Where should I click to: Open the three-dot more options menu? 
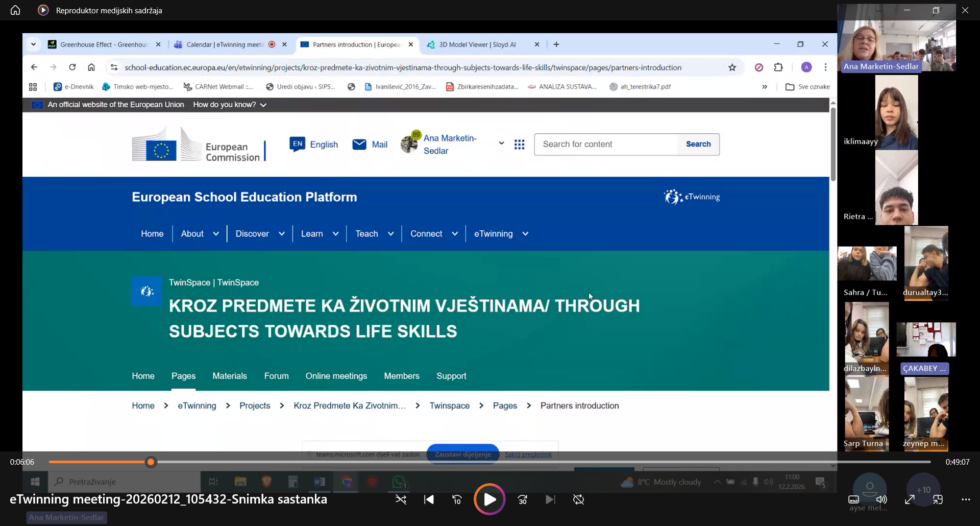[x=966, y=500]
